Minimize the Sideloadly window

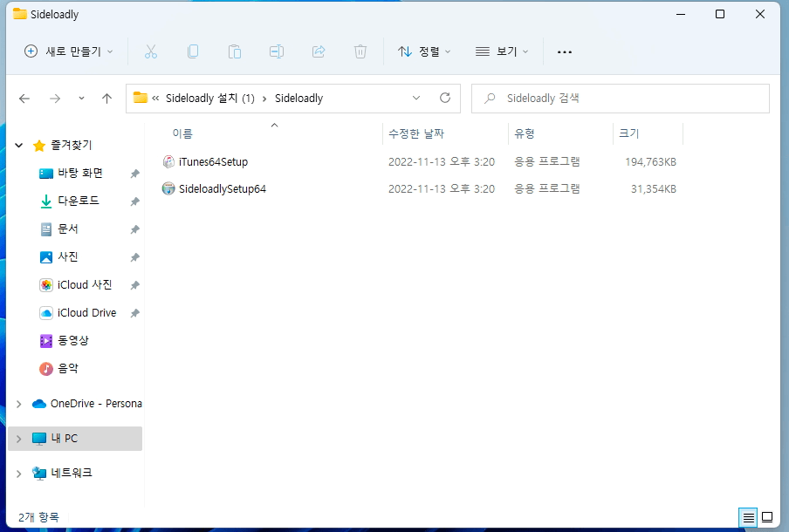681,14
